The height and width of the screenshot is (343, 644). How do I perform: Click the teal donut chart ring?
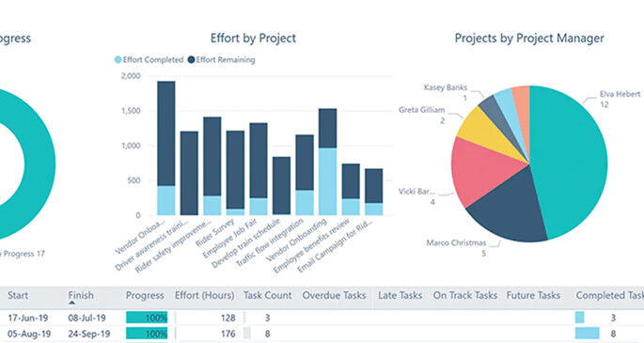(x=39, y=164)
